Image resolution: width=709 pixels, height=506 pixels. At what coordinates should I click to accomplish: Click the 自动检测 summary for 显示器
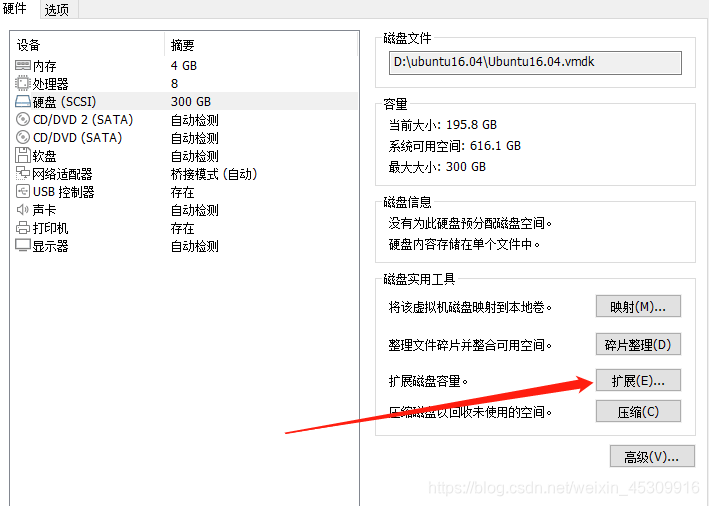pyautogui.click(x=194, y=246)
